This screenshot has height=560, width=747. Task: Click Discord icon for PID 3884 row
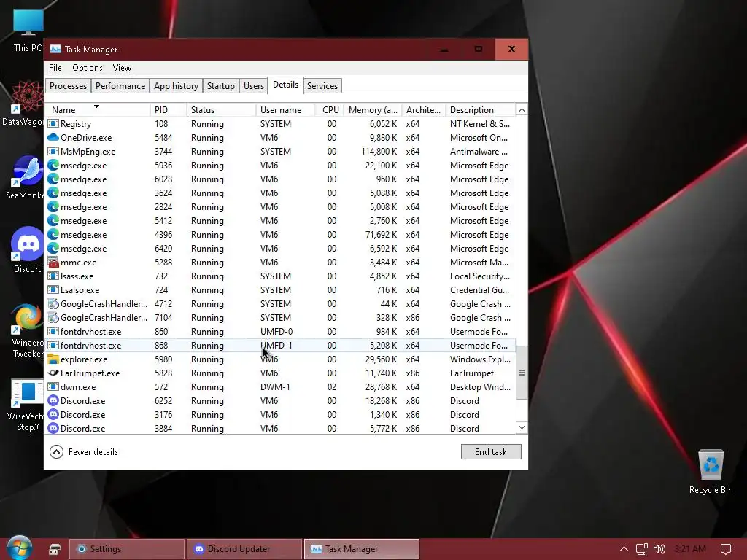click(53, 429)
